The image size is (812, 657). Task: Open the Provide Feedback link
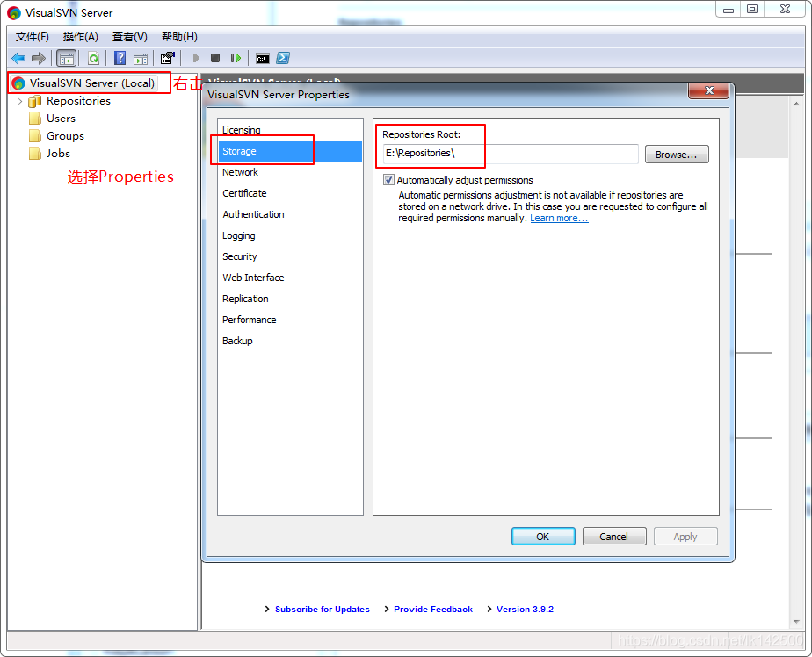[433, 610]
